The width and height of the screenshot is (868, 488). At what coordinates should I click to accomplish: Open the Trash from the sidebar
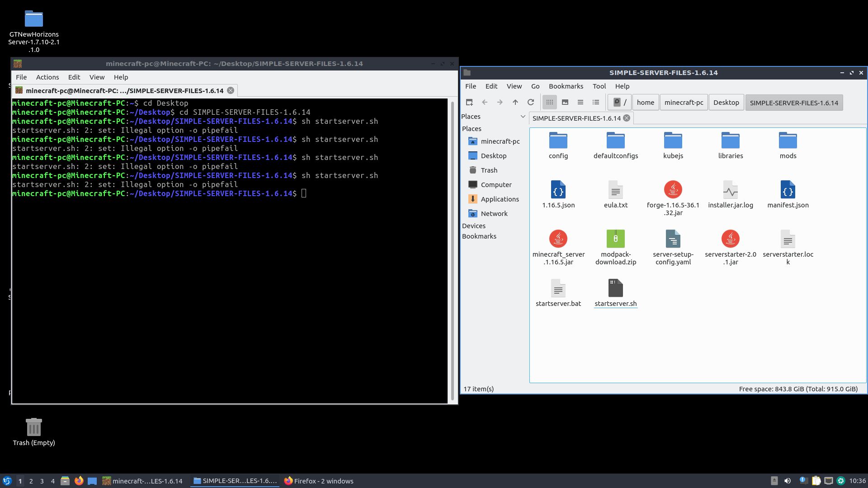(489, 170)
